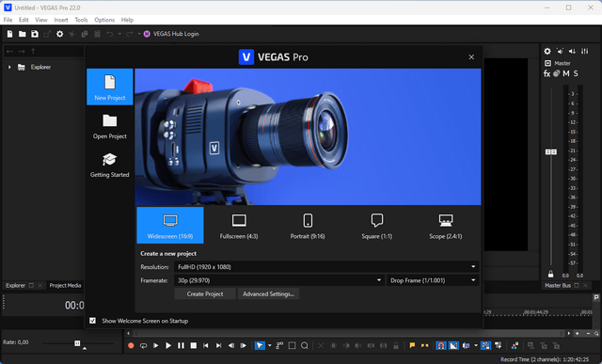602x364 pixels.
Task: Open Advanced Settings button
Action: pos(268,294)
